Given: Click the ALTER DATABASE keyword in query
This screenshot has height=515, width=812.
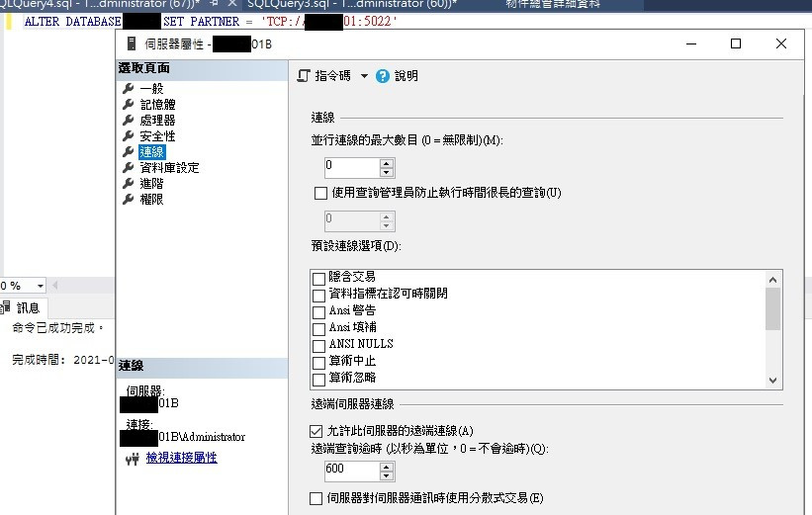Looking at the screenshot, I should coord(73,22).
